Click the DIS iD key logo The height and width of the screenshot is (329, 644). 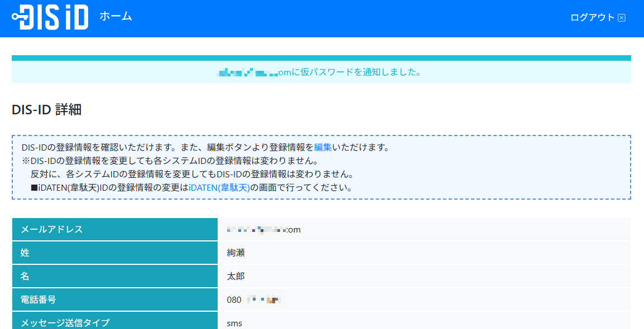pos(50,17)
